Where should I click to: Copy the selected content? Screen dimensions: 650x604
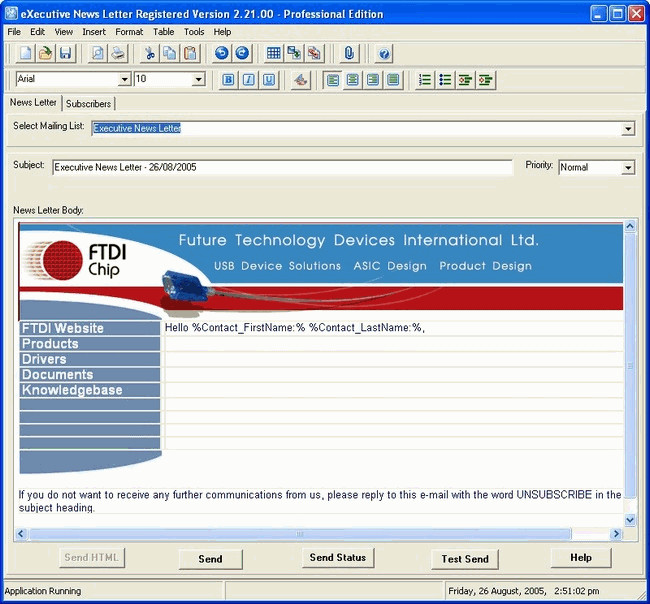click(x=170, y=53)
